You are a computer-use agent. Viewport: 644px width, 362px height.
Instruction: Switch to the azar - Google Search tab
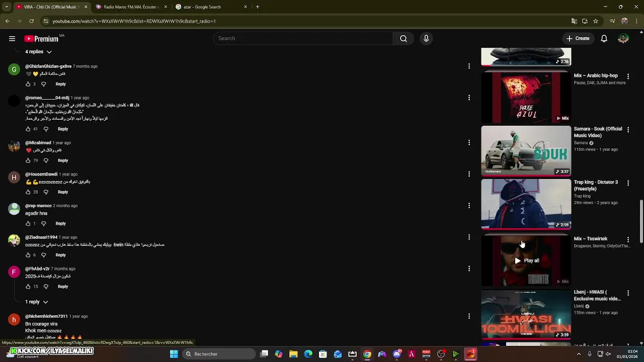tap(211, 7)
